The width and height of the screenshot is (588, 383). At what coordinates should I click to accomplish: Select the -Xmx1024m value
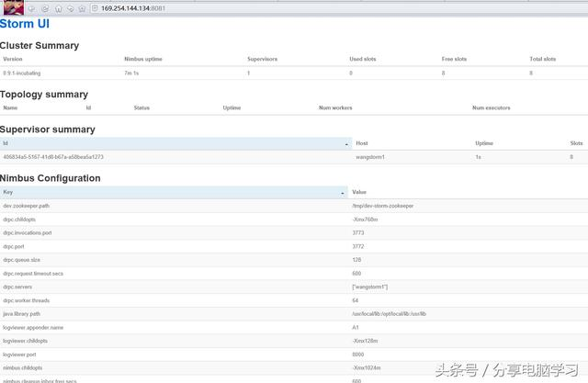[x=367, y=367]
